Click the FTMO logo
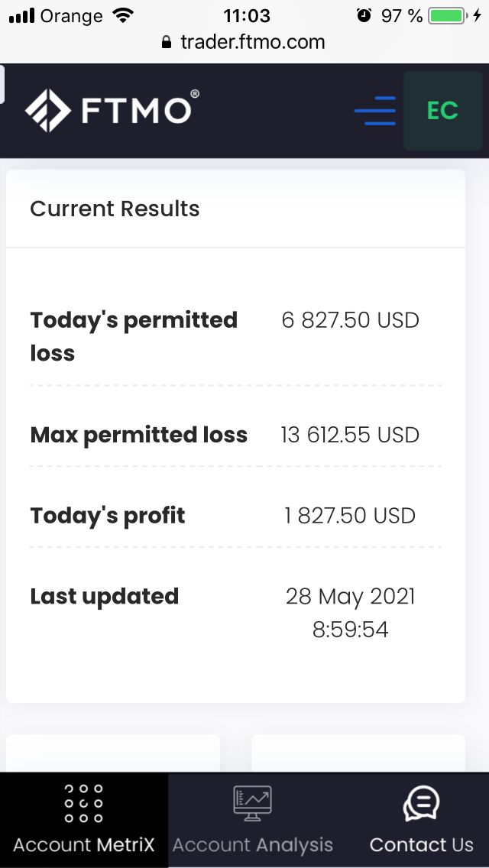Viewport: 489px width, 868px height. (112, 110)
